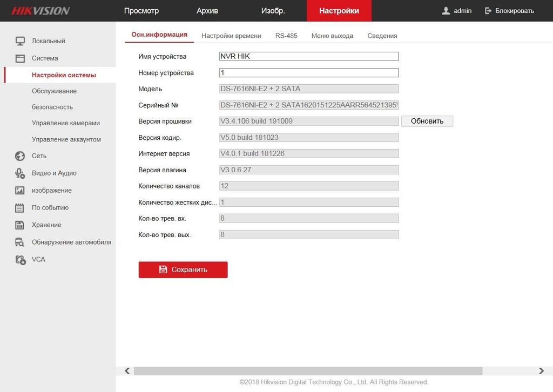Click the horizontal scrollbar right arrow

click(541, 371)
